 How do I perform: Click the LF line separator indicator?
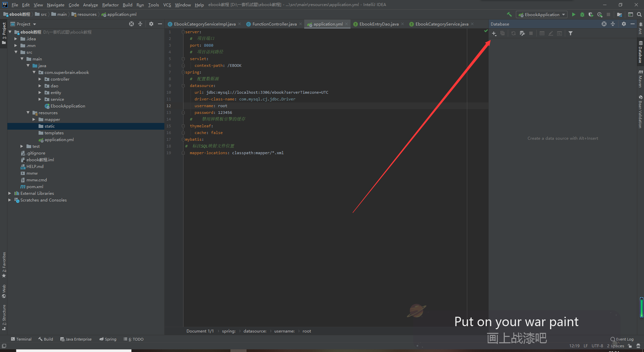[x=586, y=346]
